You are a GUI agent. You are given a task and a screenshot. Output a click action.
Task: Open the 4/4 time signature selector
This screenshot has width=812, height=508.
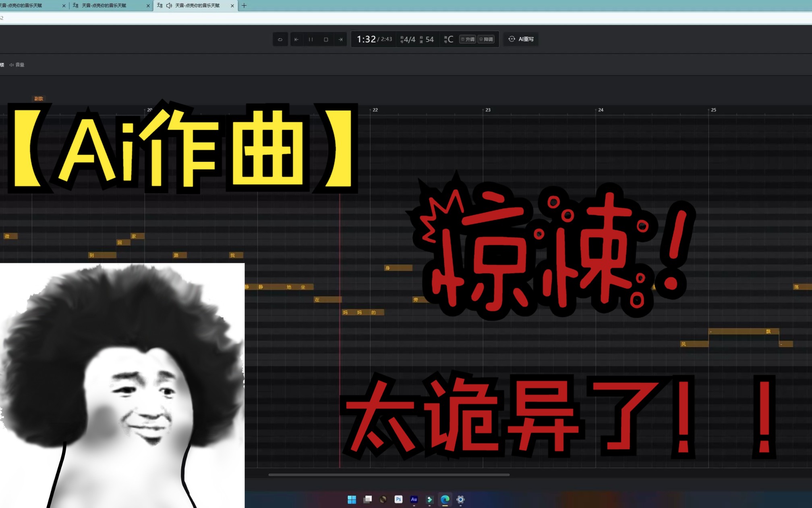(409, 40)
